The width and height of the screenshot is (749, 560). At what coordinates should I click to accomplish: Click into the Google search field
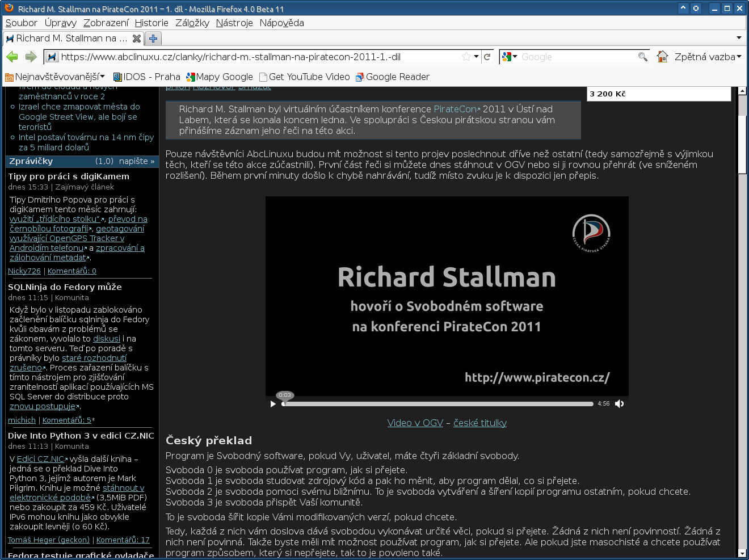(578, 57)
